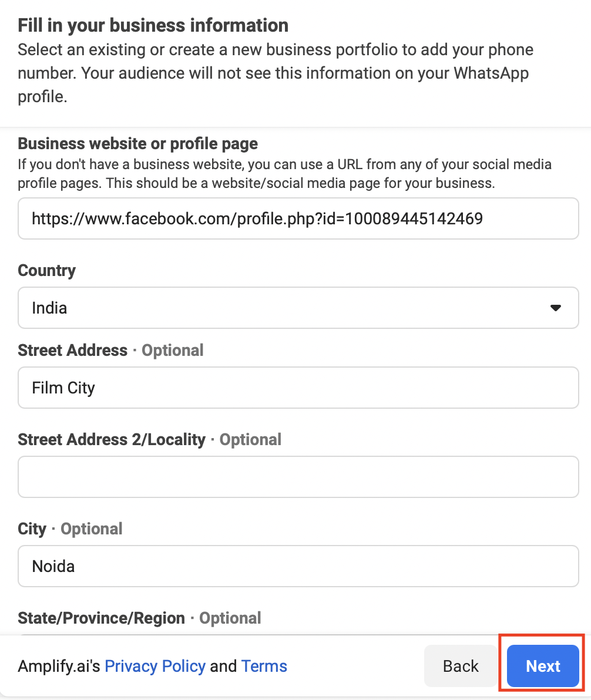Click the Fill in your business information title
Screen dimensions: 591x700
153,25
